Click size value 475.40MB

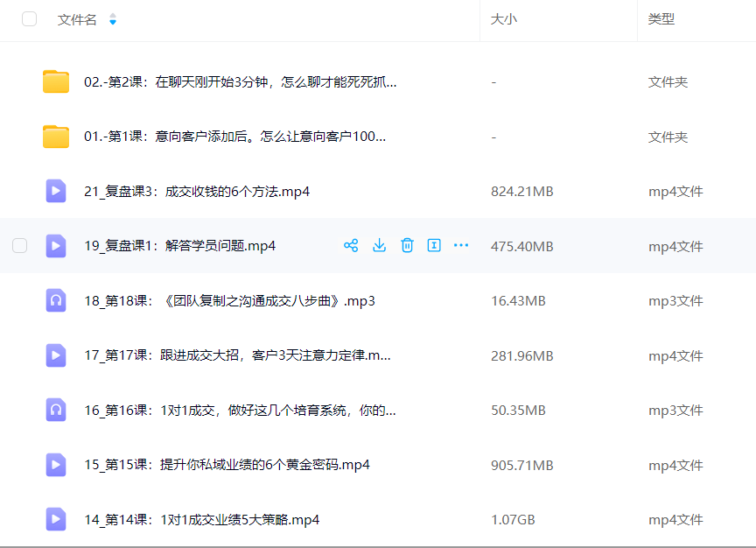522,247
